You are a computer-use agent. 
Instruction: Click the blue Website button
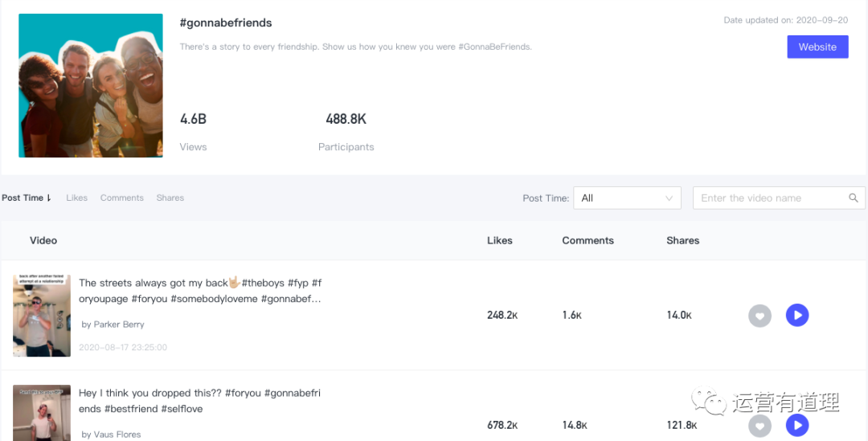pyautogui.click(x=817, y=47)
